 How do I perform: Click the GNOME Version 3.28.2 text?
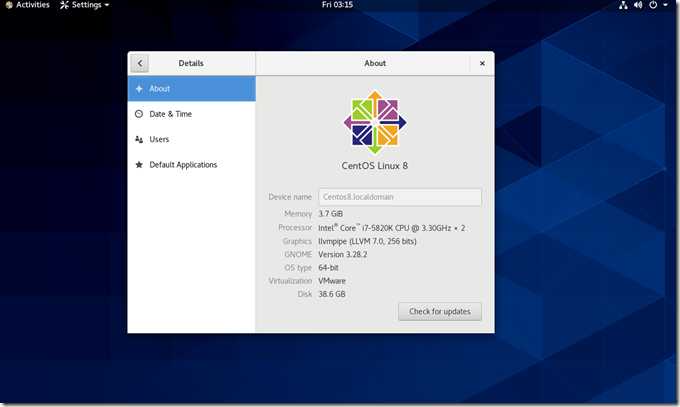click(x=343, y=255)
